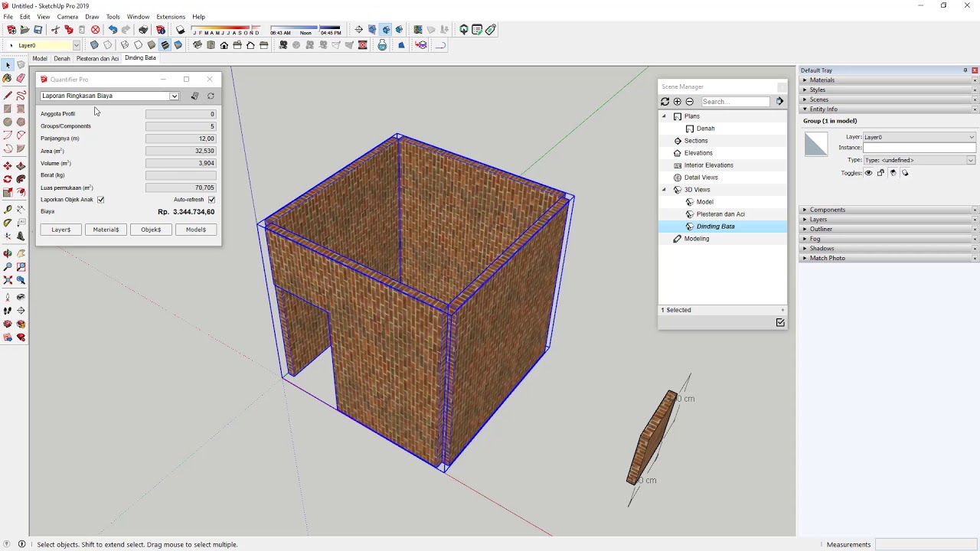Click the Model$ button
This screenshot has width=980, height=551.
195,230
